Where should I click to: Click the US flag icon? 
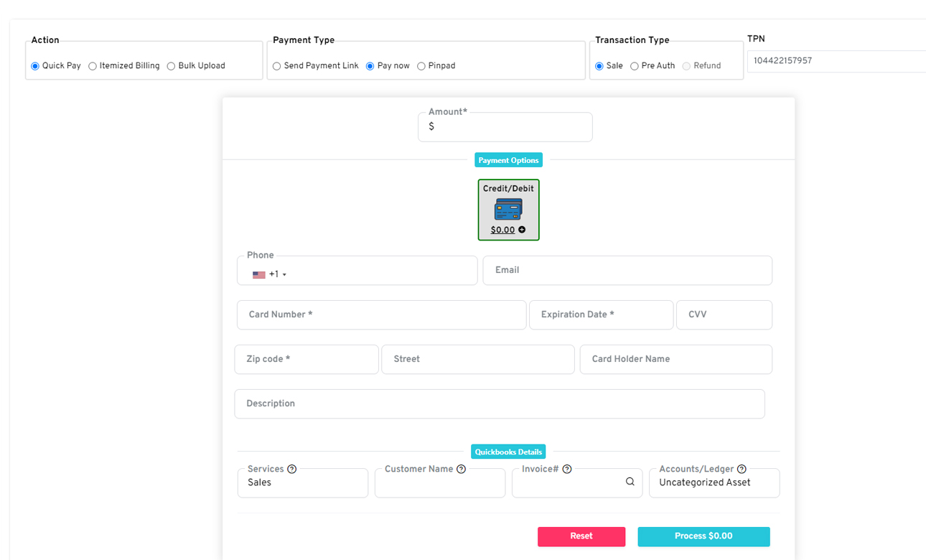(259, 275)
